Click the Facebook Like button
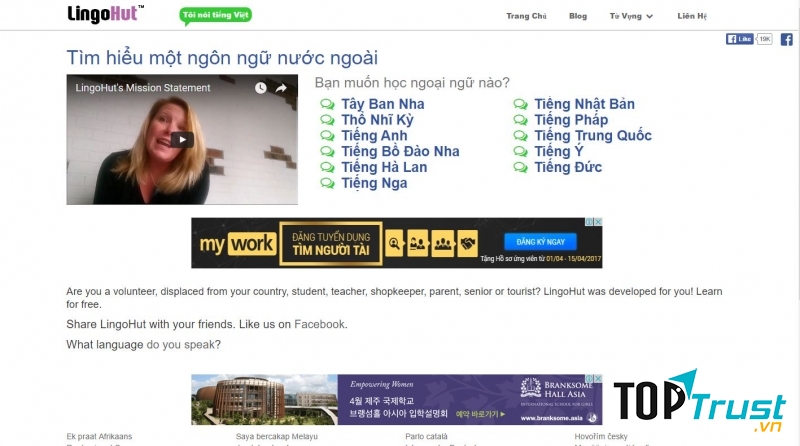The image size is (800, 446). pyautogui.click(x=739, y=39)
